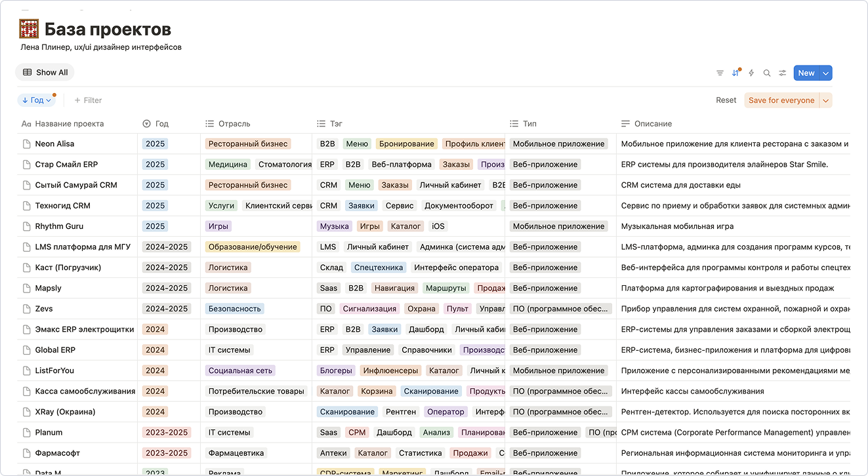Open view settings via the sliders icon
868x476 pixels.
pos(782,73)
